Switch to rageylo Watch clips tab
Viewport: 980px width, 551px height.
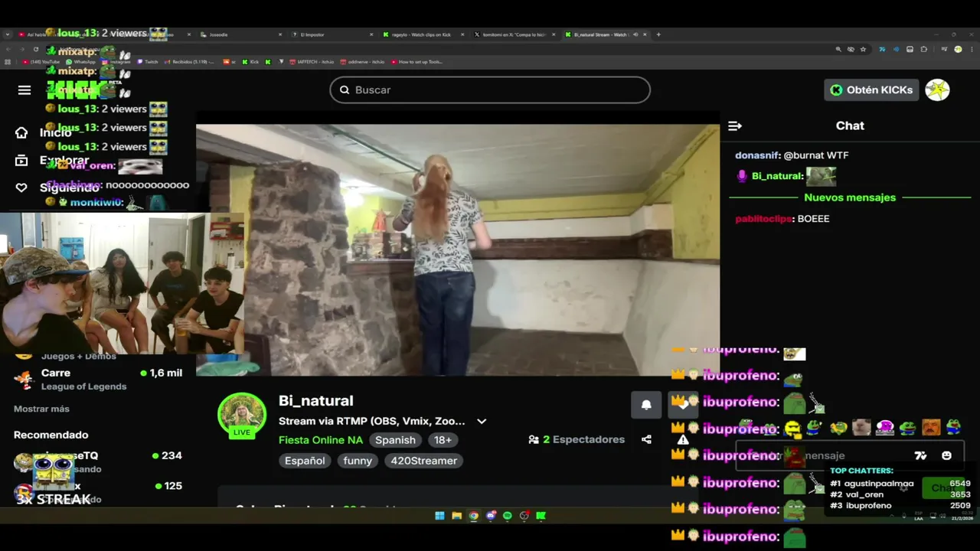point(423,34)
